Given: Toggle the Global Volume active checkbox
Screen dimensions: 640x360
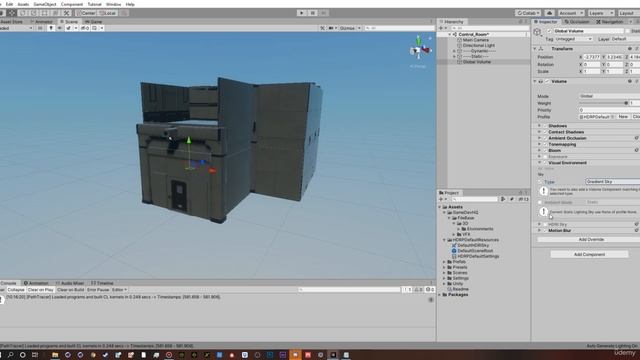Looking at the screenshot, I should pyautogui.click(x=549, y=31).
